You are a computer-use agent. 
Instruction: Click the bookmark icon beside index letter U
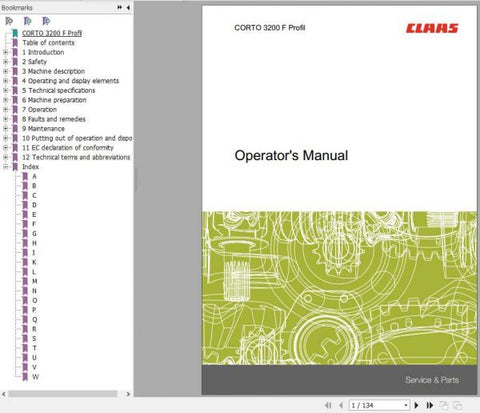pos(25,358)
